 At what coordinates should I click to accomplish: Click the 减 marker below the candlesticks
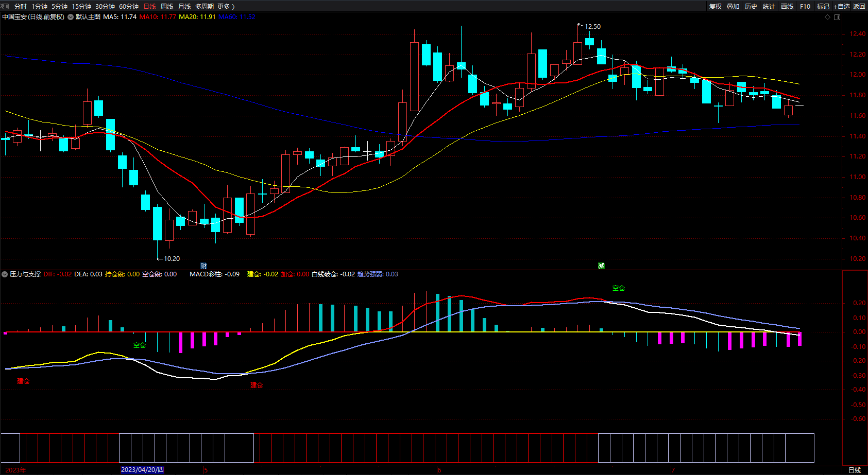(601, 266)
